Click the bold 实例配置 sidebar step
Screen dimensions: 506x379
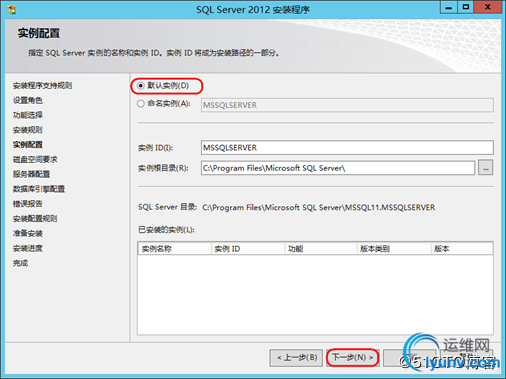tap(28, 145)
